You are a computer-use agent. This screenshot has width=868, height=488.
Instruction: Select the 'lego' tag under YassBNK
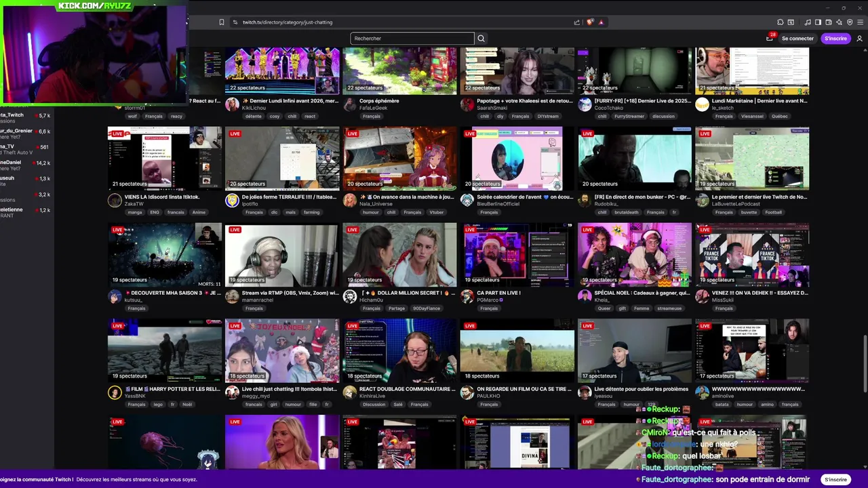point(158,405)
